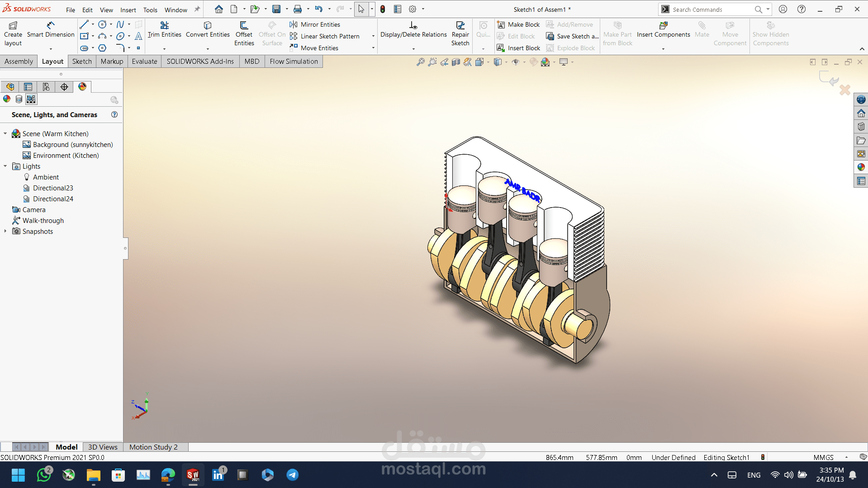
Task: Open the Trim Entities dropdown arrow
Action: click(164, 48)
